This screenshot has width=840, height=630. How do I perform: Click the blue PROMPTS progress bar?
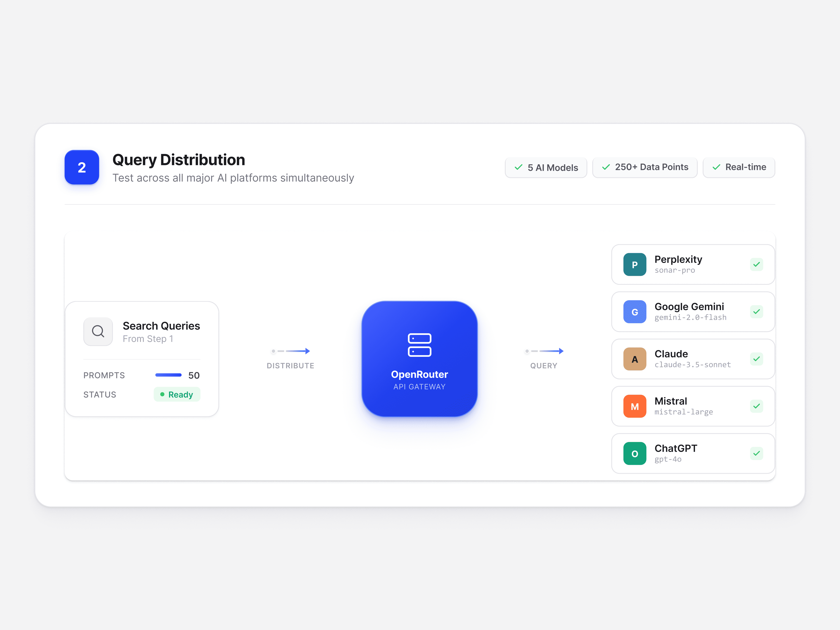coord(168,375)
